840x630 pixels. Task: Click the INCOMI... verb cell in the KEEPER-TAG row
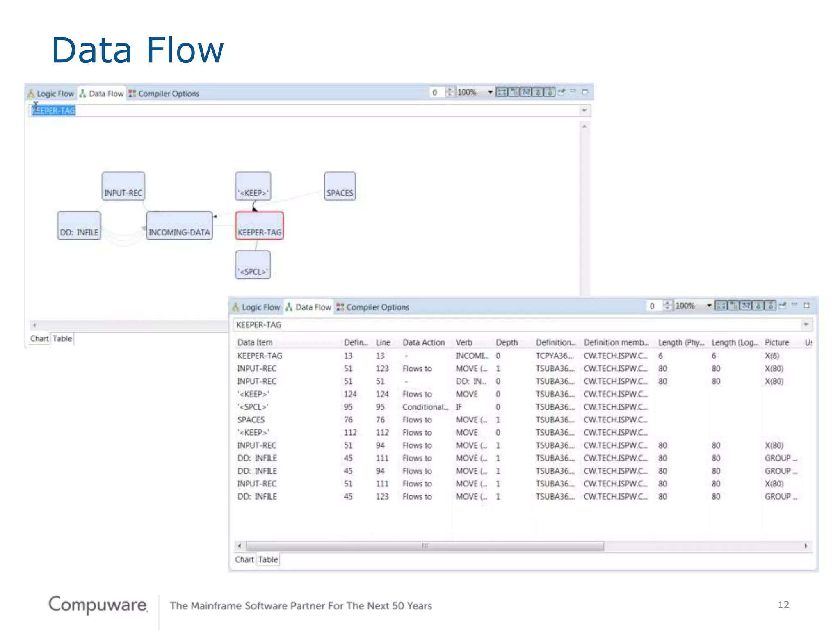tap(472, 356)
